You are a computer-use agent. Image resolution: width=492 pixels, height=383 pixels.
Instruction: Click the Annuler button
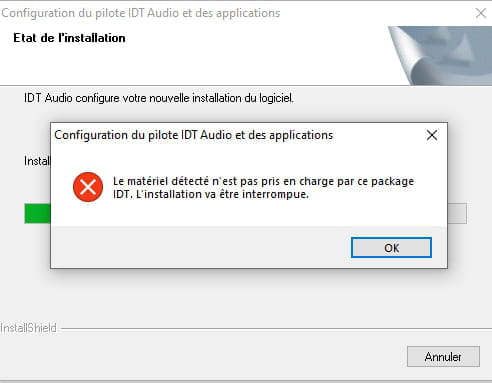tap(443, 357)
